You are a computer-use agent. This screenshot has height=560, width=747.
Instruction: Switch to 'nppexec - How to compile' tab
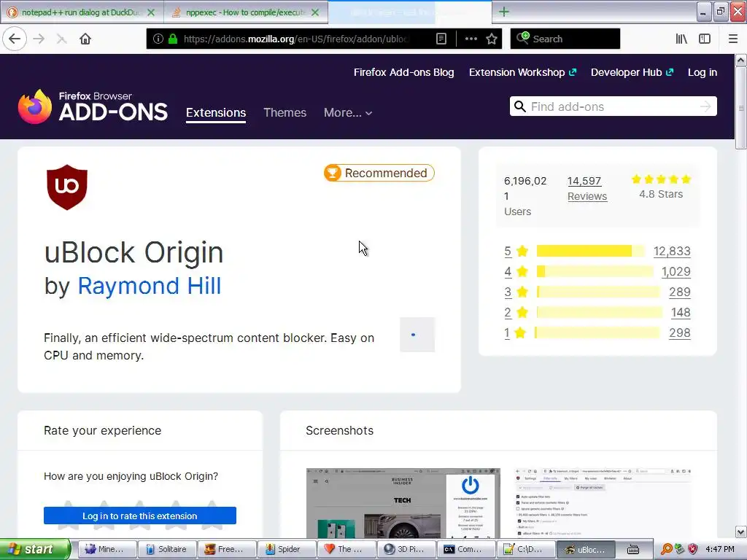[245, 12]
